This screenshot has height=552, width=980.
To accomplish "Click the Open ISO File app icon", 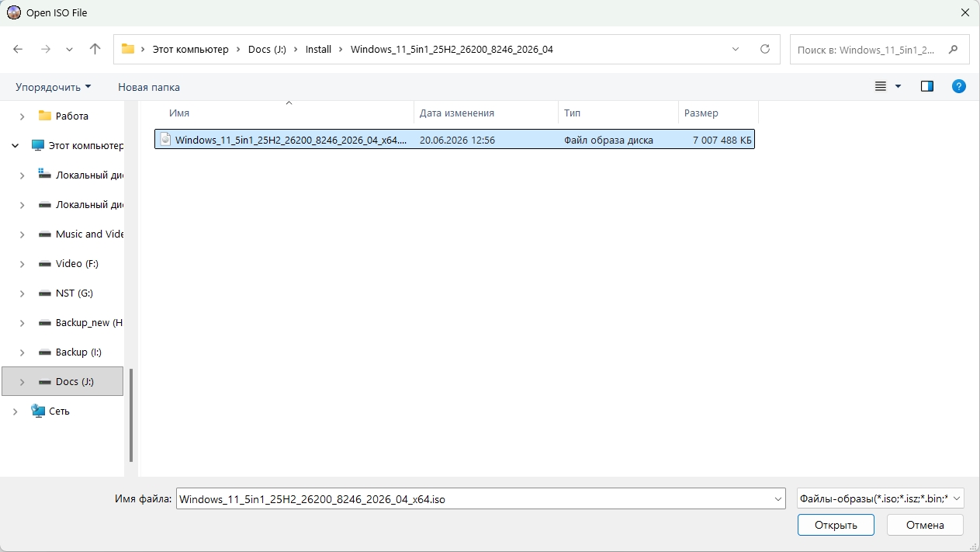I will pyautogui.click(x=13, y=12).
